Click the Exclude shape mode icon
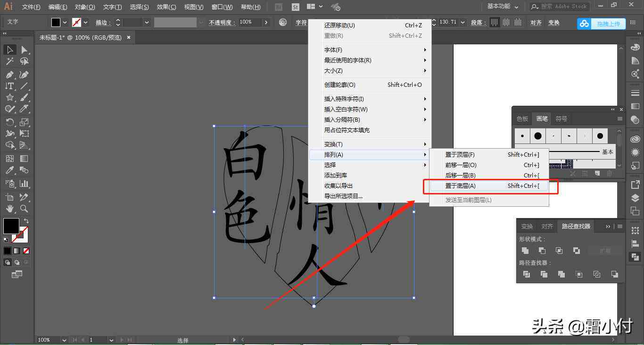This screenshot has height=345, width=644. click(576, 251)
